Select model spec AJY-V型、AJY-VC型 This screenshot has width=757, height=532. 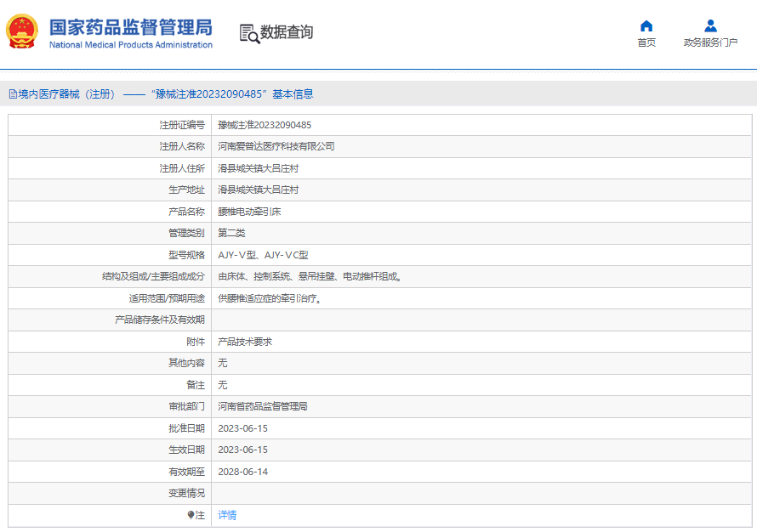pyautogui.click(x=263, y=255)
